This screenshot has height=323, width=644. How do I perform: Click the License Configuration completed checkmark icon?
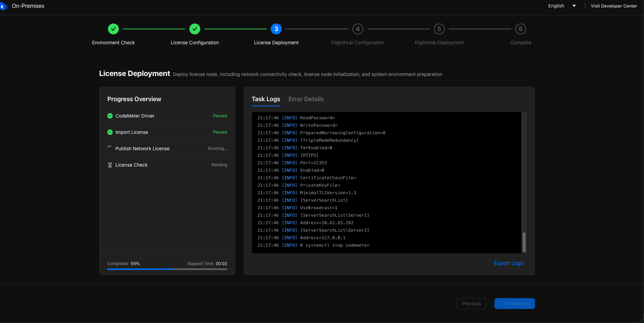click(195, 29)
